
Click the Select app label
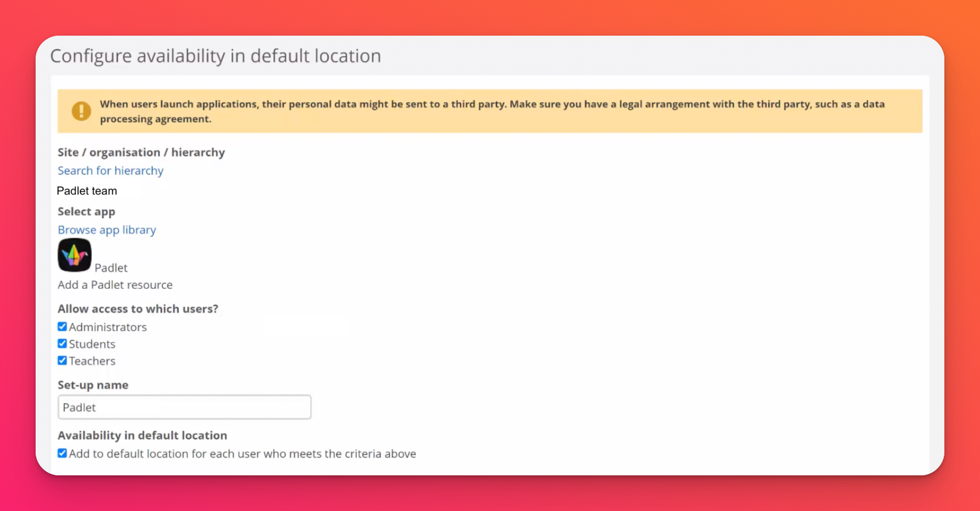click(86, 212)
